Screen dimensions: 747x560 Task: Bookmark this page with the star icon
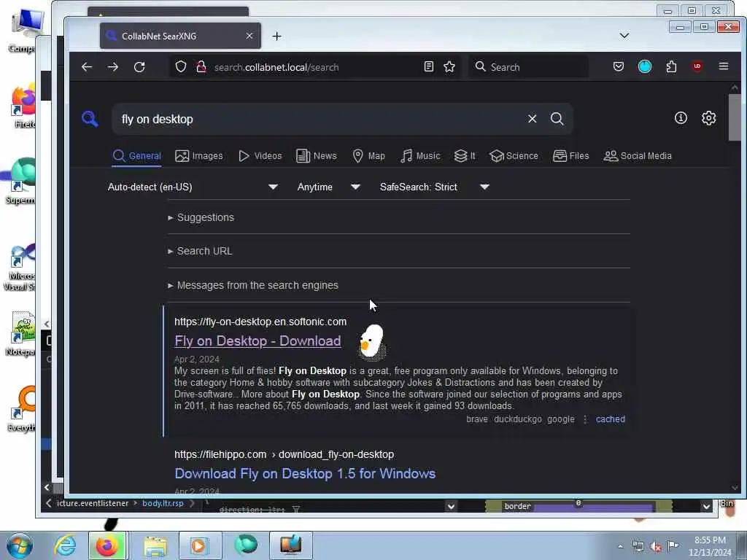(x=449, y=66)
